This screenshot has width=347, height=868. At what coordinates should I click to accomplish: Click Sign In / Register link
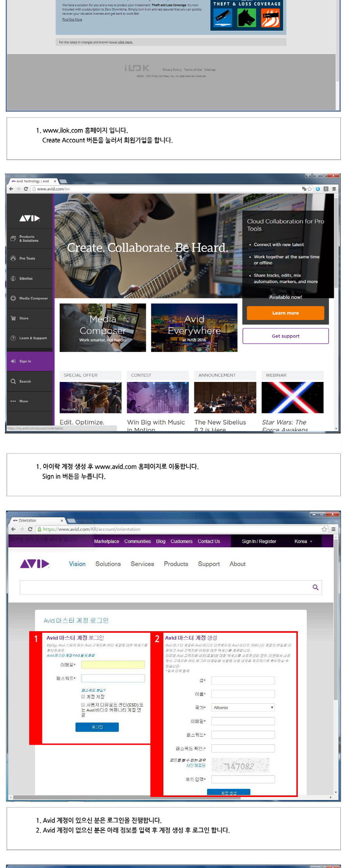point(259,541)
